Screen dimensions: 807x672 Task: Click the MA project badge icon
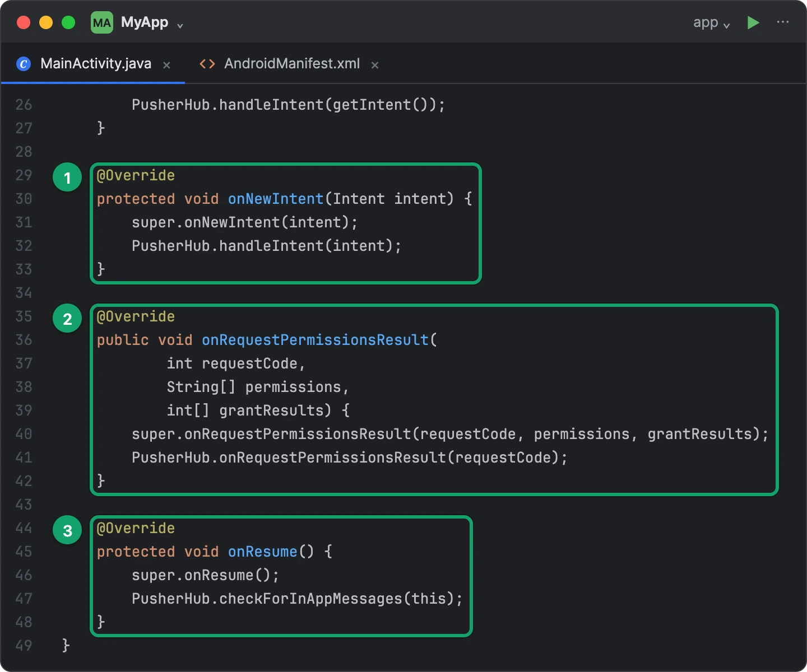coord(102,23)
